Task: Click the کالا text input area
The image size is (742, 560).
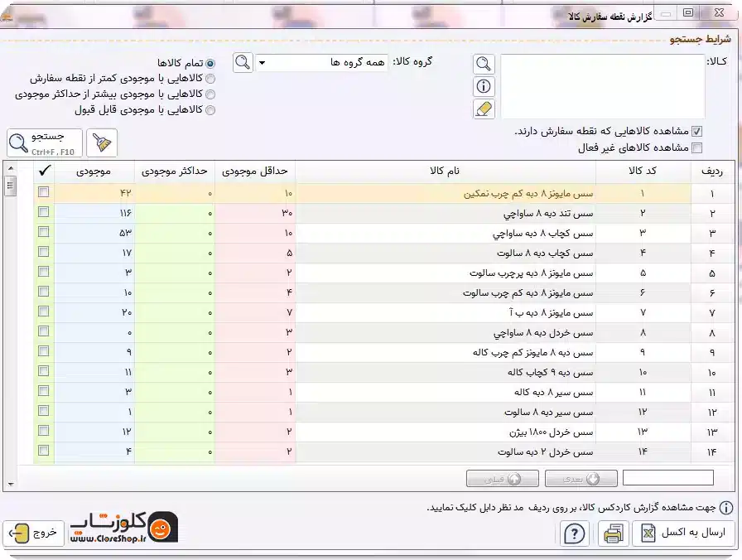Action: click(602, 86)
